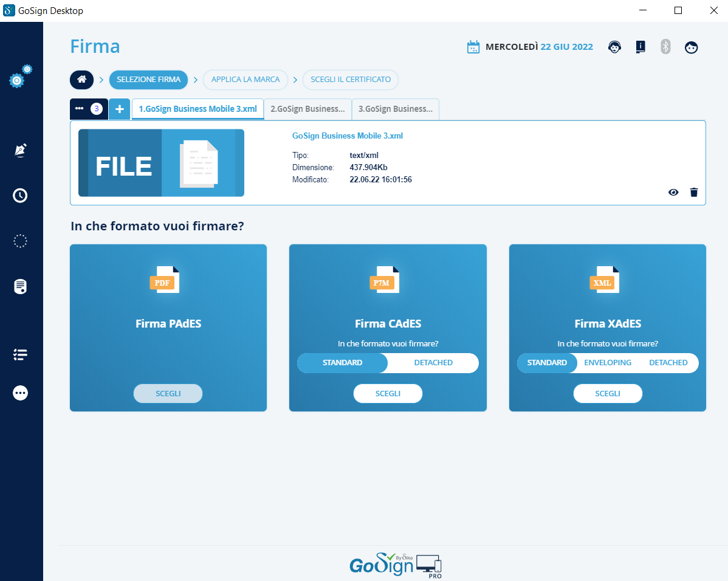Open the signing pen tool in sidebar

click(21, 150)
